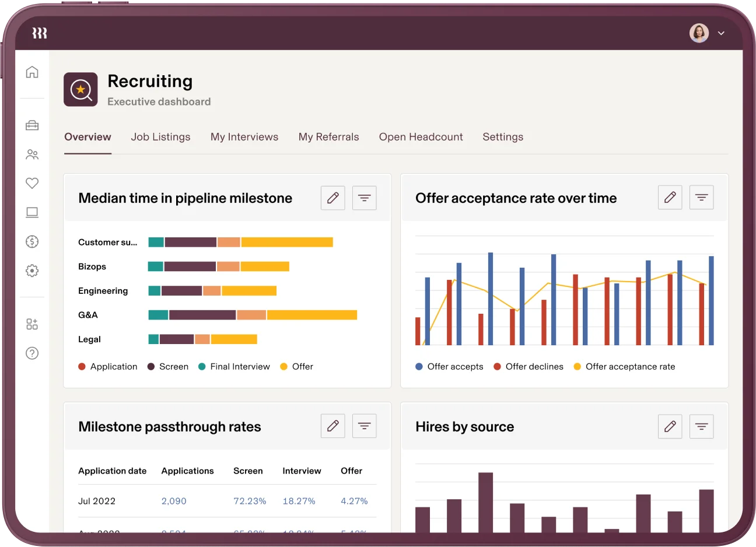Click the tallest bar in Hires by source
This screenshot has height=547, width=756.
click(x=486, y=502)
